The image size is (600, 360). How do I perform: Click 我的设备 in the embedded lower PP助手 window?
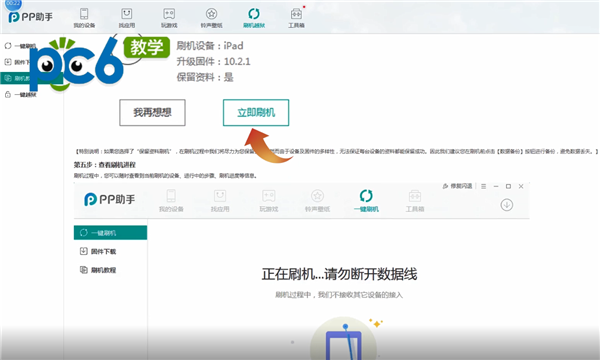coord(171,201)
